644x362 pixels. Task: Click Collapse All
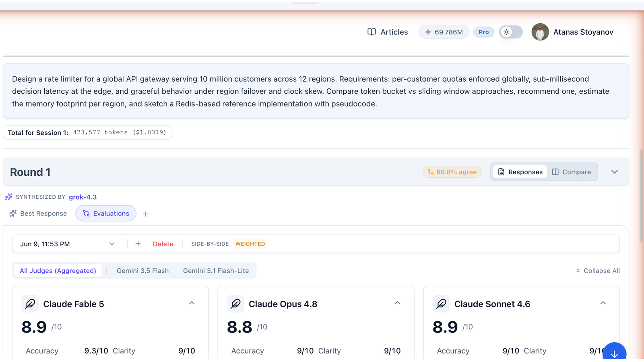[x=598, y=271]
